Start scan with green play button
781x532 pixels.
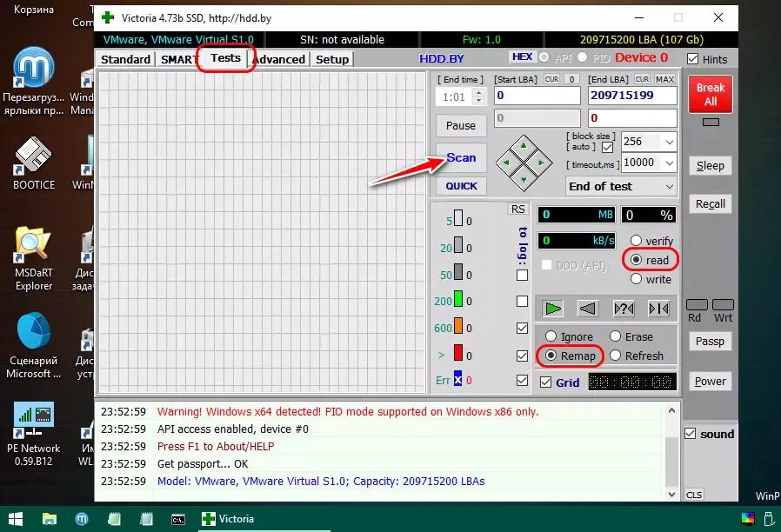click(x=552, y=309)
